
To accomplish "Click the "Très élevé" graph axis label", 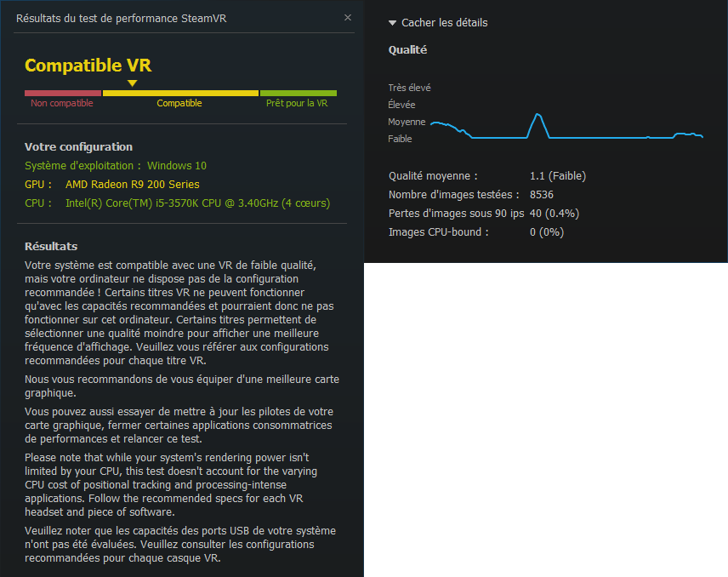I will (409, 88).
